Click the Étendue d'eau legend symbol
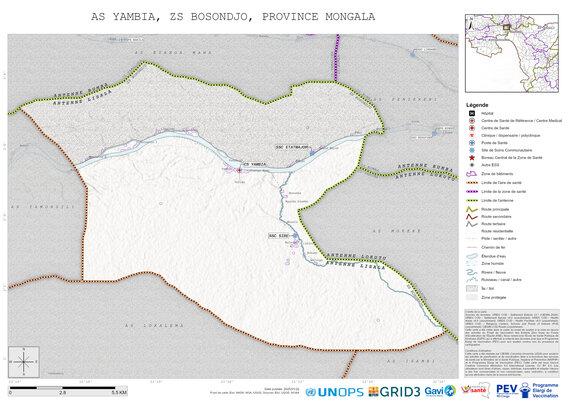 pos(471,256)
